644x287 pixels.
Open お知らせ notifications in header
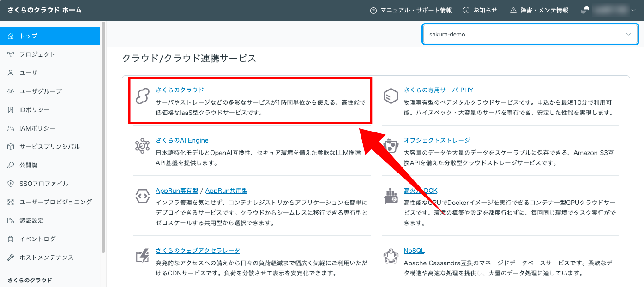(x=480, y=10)
